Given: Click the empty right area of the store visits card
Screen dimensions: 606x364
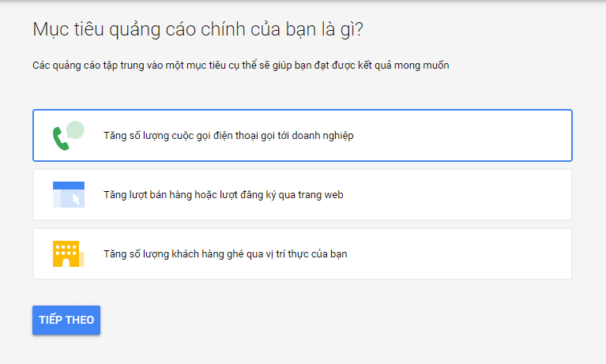Looking at the screenshot, I should point(474,254).
